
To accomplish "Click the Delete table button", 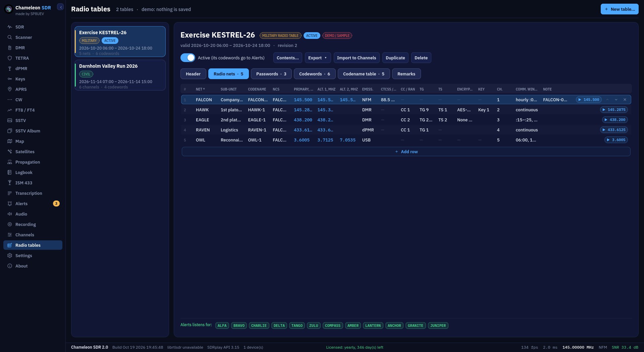I will pos(421,58).
